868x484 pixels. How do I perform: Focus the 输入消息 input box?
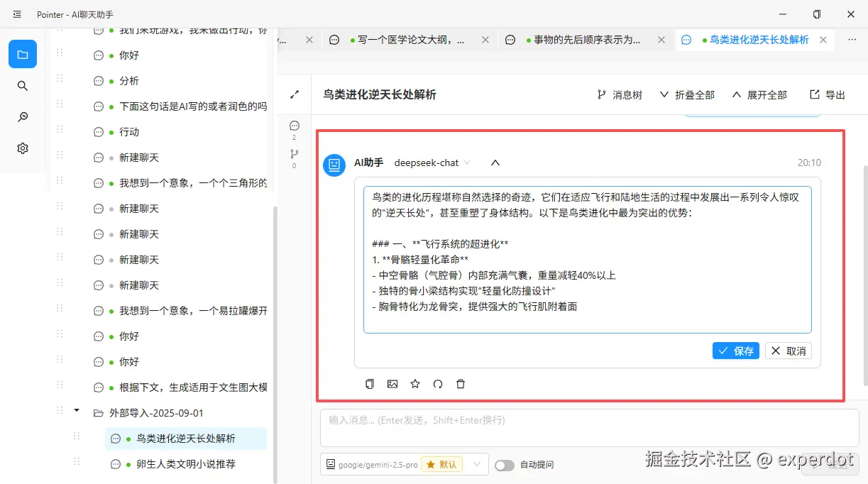pos(590,428)
